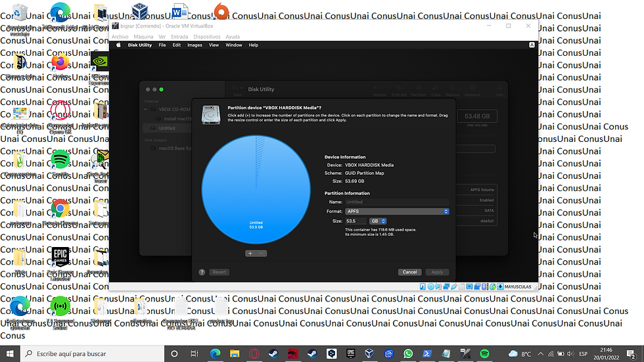Click the Cortana circle on the taskbar
The width and height of the screenshot is (644, 362).
click(x=174, y=353)
